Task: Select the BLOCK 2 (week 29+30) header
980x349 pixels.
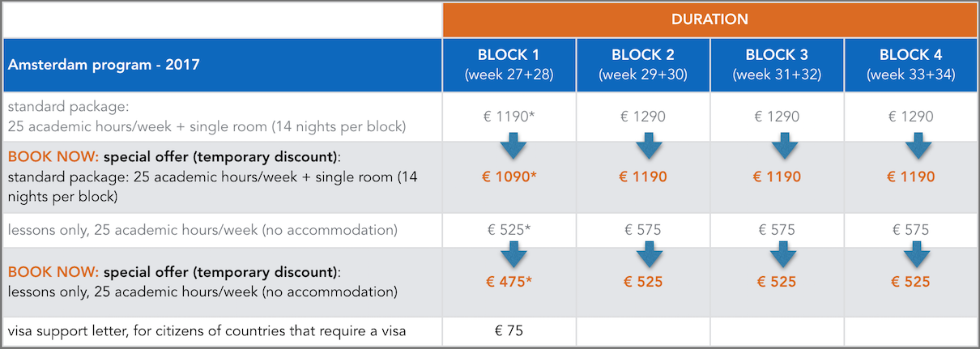Action: [x=643, y=65]
